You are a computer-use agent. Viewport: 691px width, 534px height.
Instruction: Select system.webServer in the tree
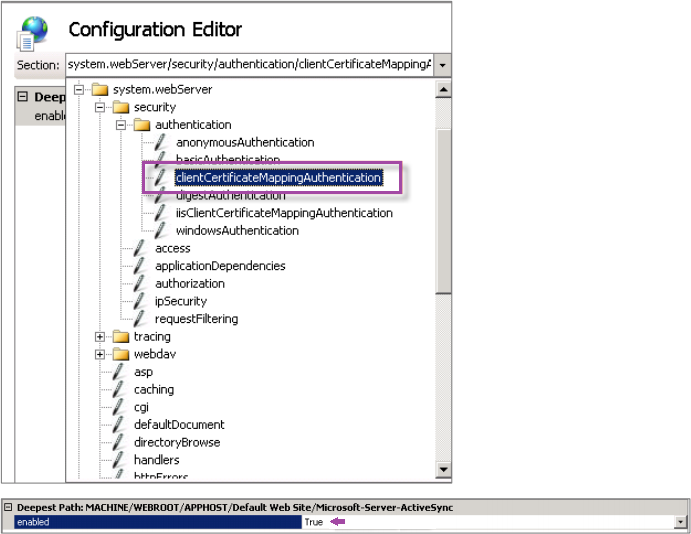[163, 90]
